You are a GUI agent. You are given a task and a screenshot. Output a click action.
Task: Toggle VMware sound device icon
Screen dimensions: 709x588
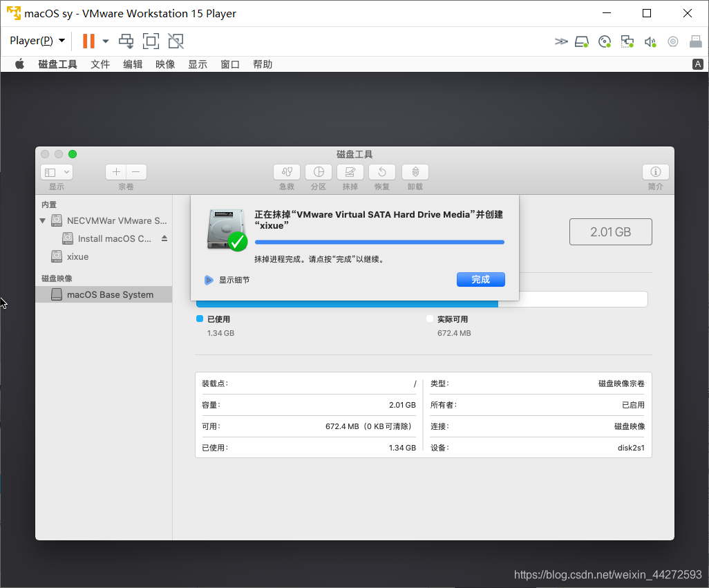tap(650, 41)
